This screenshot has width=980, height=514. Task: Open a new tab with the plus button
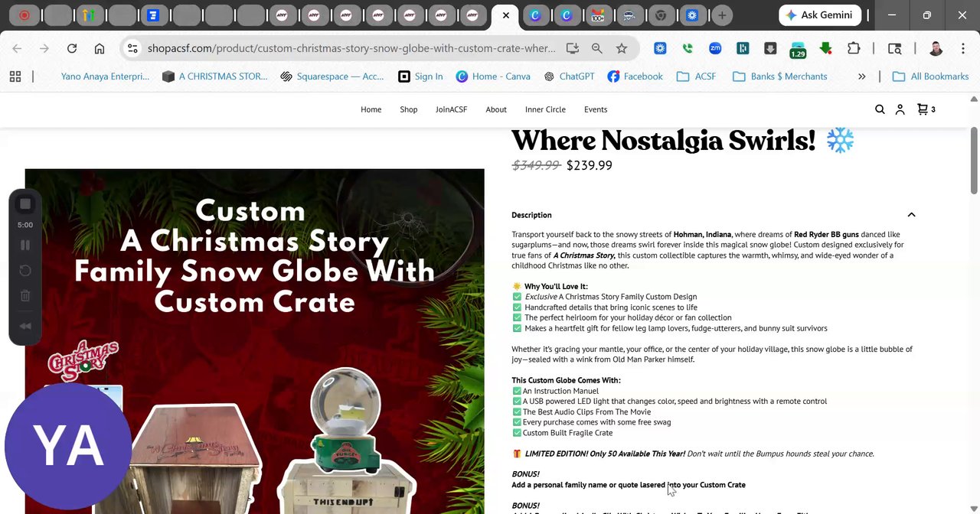(x=721, y=15)
